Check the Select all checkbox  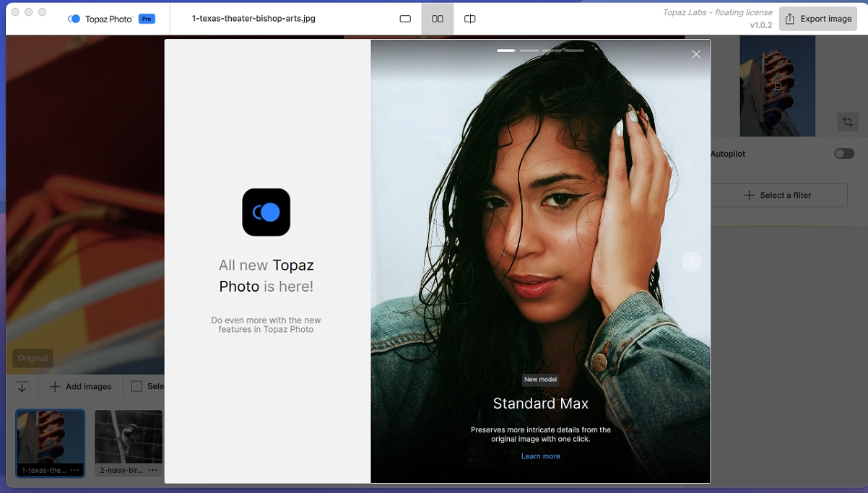(x=136, y=386)
